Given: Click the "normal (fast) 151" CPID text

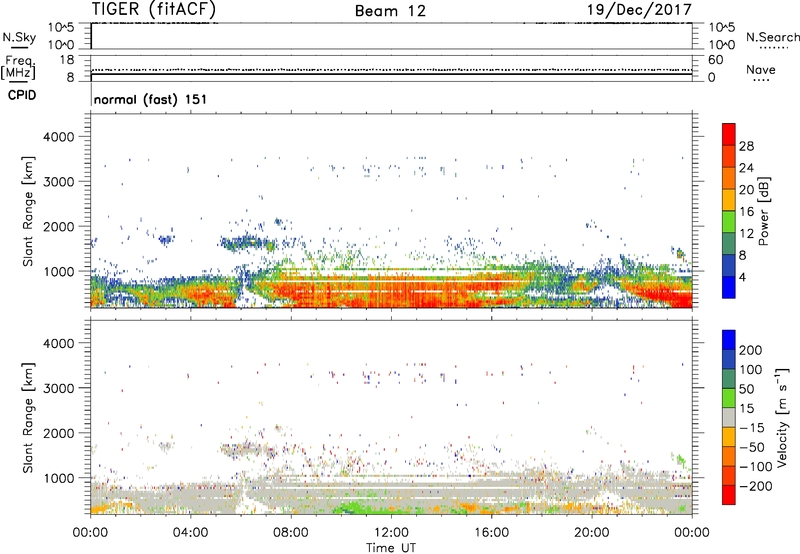Looking at the screenshot, I should pos(151,99).
